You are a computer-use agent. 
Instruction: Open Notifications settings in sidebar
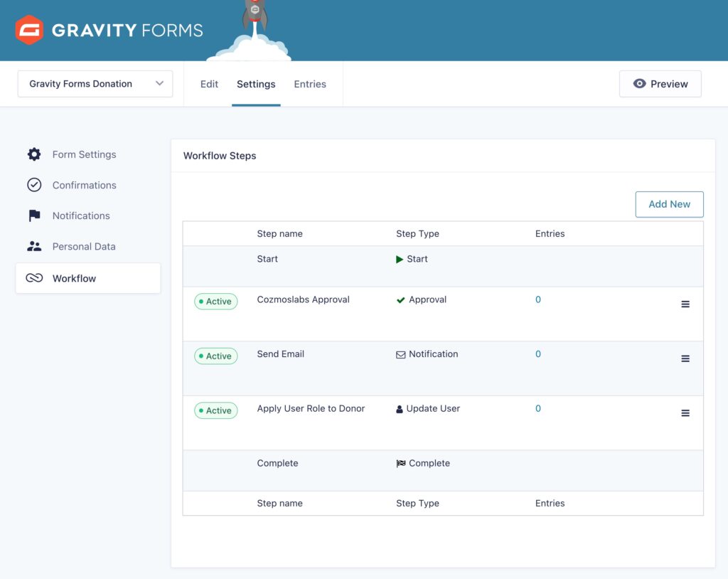click(81, 216)
